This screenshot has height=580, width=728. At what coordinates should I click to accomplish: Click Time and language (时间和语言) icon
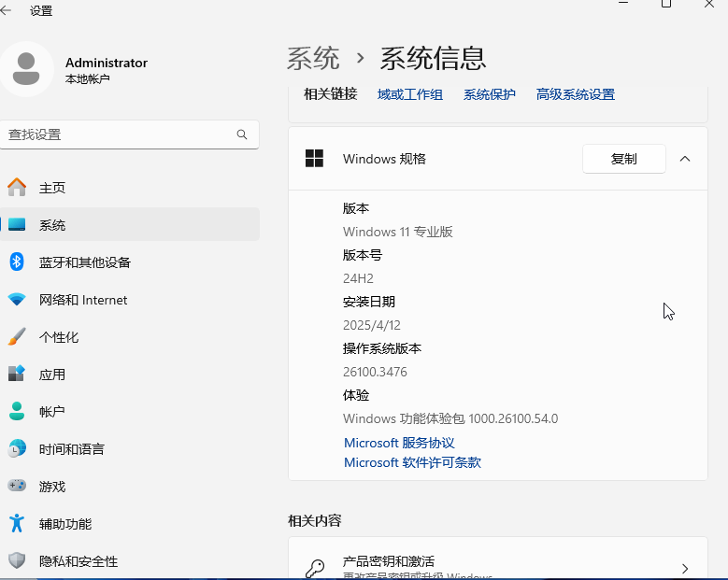pos(17,449)
